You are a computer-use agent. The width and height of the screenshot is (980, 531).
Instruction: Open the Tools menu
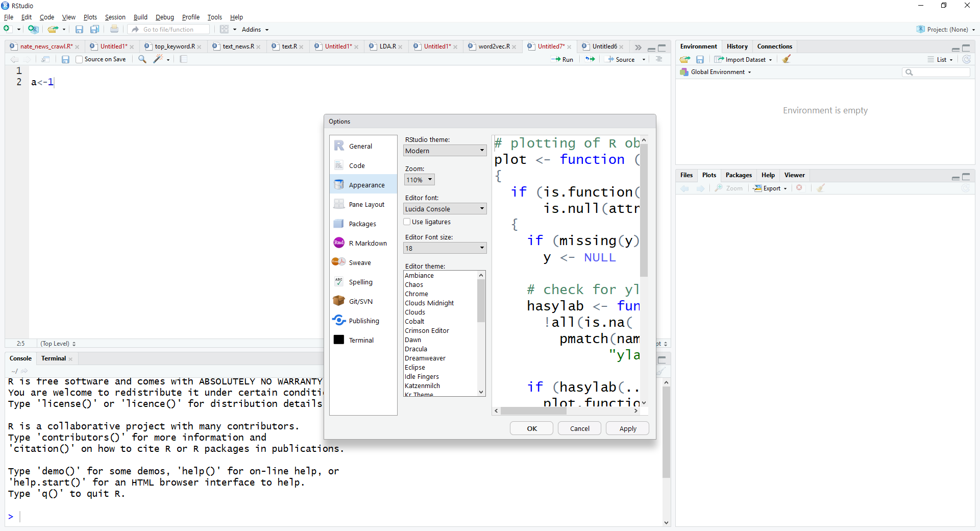(214, 17)
